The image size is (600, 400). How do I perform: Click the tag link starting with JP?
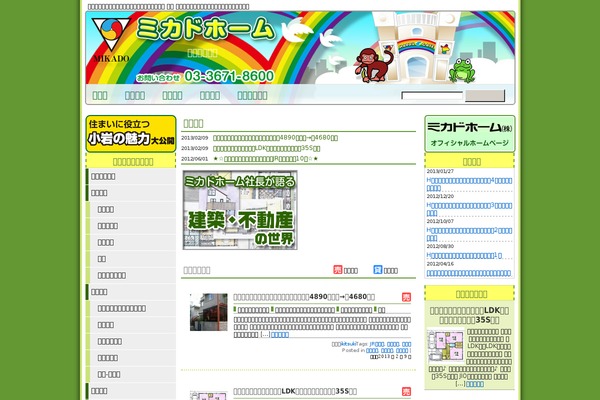click(x=377, y=344)
